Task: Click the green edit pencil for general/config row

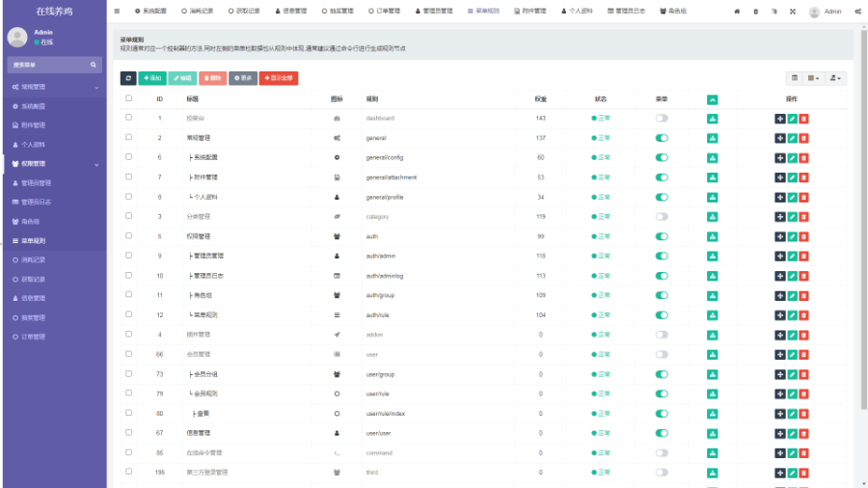Action: [793, 157]
